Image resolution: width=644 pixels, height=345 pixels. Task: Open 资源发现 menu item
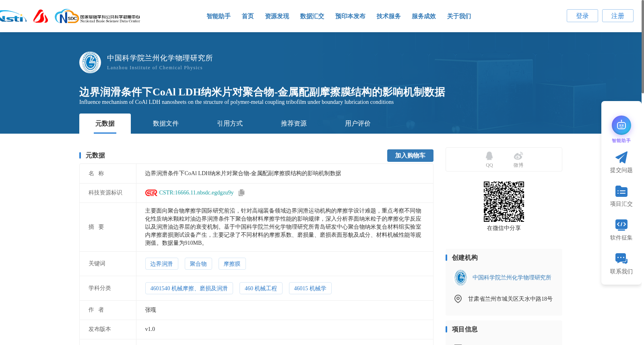(x=277, y=16)
